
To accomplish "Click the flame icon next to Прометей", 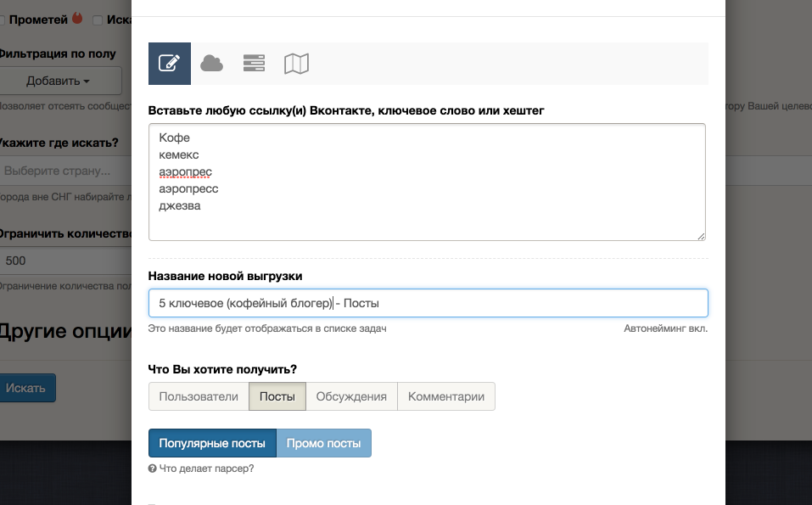I will 77,19.
